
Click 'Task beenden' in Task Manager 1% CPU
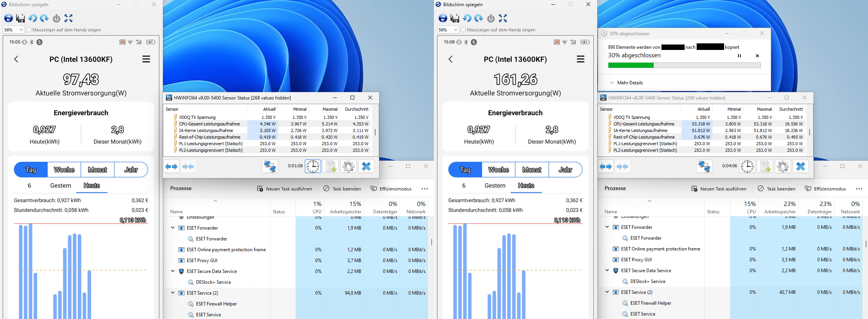pyautogui.click(x=342, y=189)
